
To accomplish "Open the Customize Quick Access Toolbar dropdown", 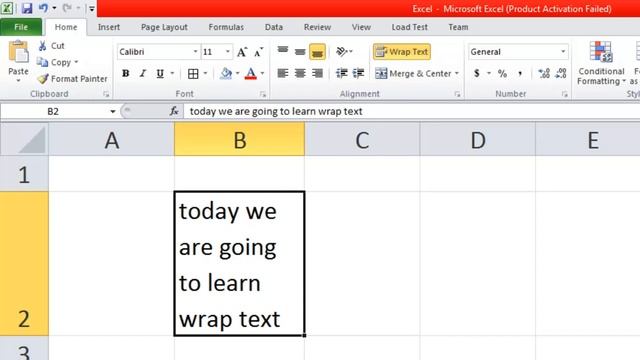I will [92, 9].
